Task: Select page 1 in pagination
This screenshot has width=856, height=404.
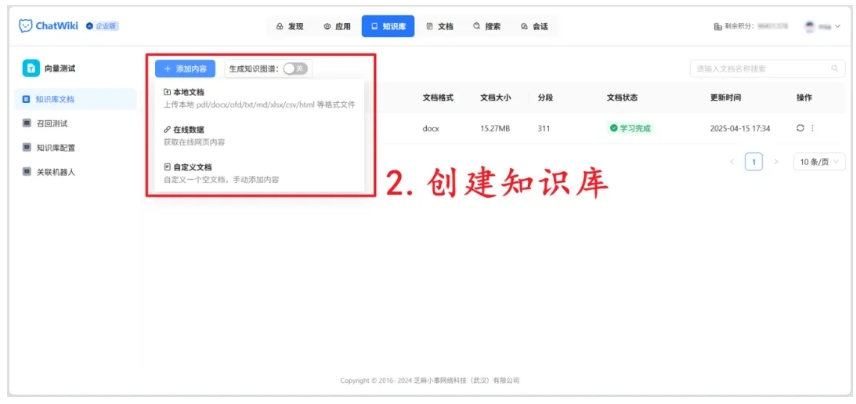Action: point(754,162)
